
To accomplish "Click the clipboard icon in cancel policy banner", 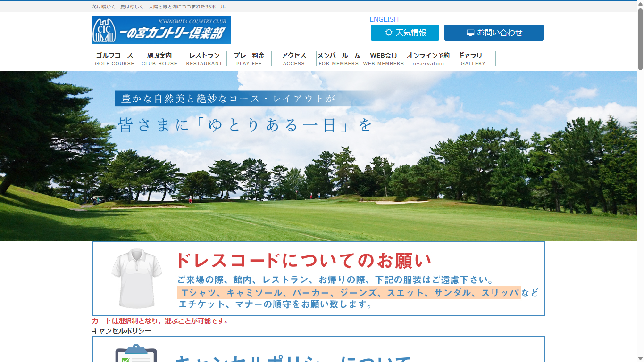I will [136, 353].
